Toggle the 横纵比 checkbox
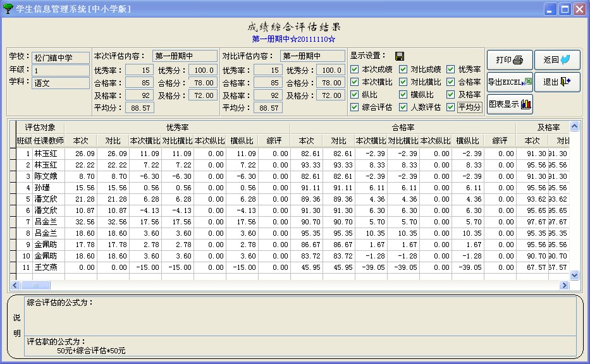The width and height of the screenshot is (590, 364). (403, 94)
